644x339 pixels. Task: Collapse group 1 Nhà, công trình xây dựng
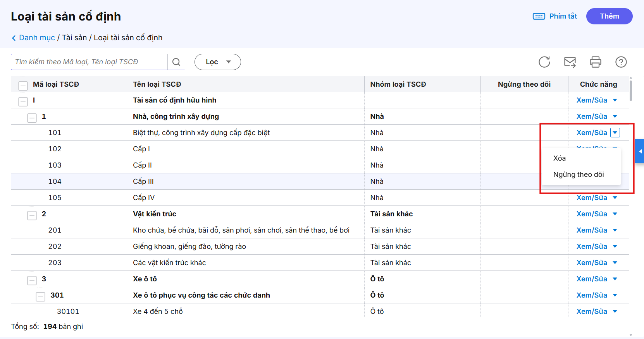[32, 118]
